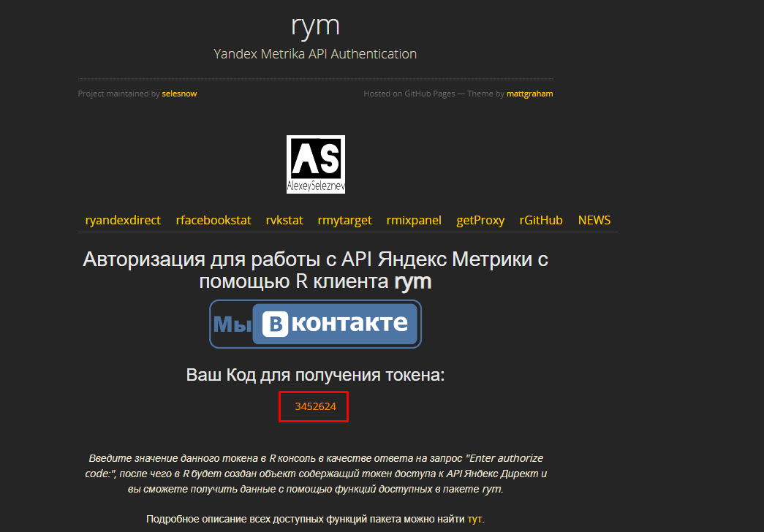
Task: Open the rGitHub page
Action: [x=541, y=220]
